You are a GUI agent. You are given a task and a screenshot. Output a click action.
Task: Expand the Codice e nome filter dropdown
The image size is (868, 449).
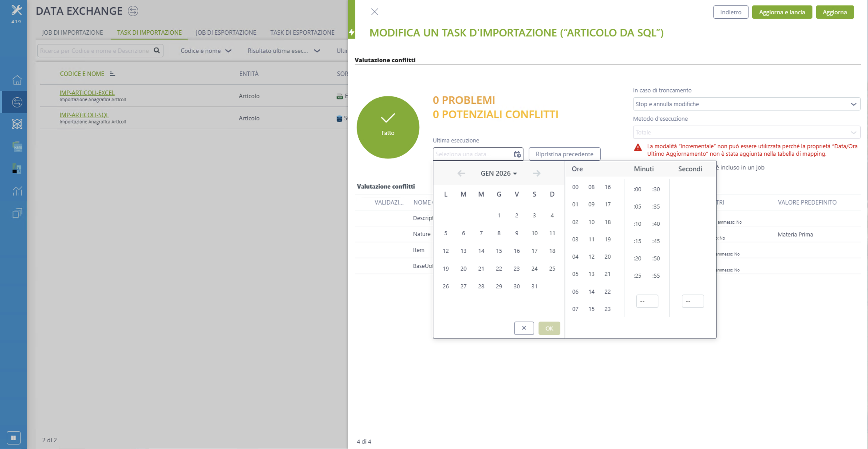click(206, 51)
